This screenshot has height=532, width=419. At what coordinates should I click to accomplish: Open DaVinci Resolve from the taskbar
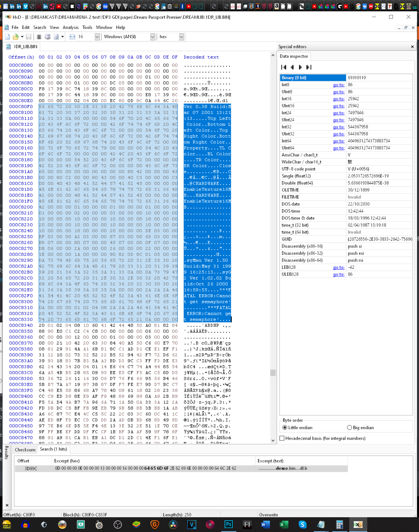tap(173, 525)
